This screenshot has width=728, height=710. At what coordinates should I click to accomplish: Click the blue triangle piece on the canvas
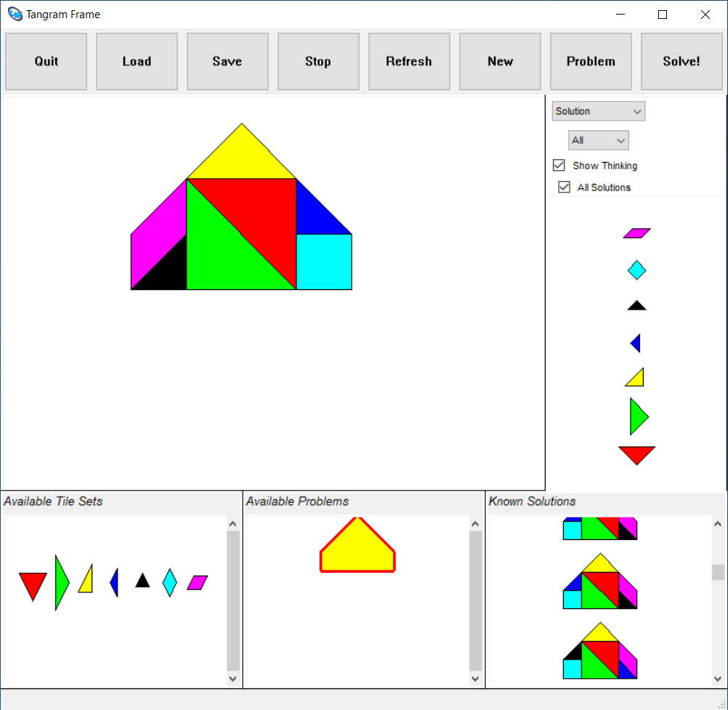tap(316, 216)
